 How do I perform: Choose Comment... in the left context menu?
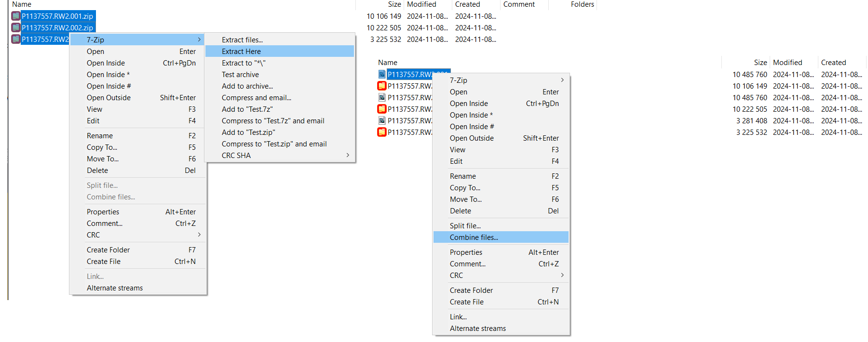(138, 223)
